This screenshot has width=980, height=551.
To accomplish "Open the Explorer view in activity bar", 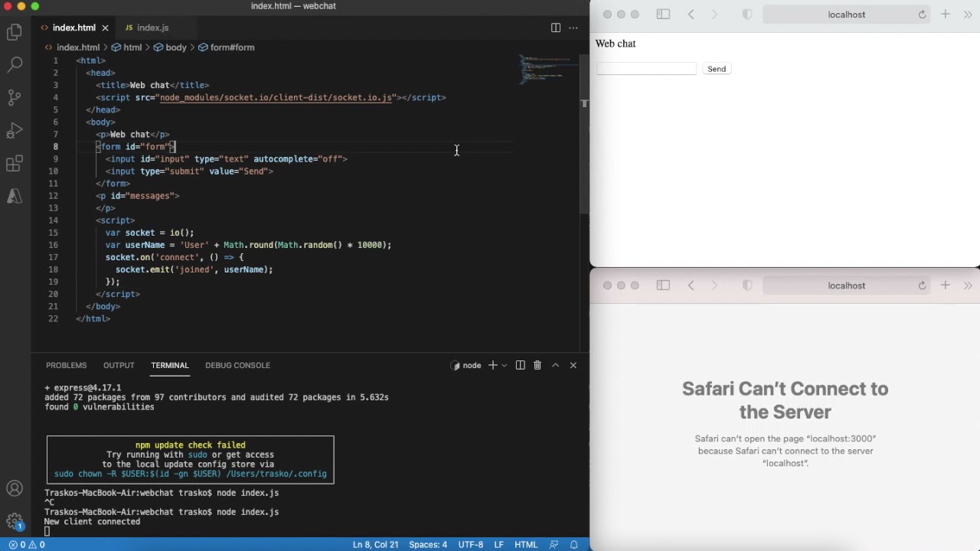I will [x=15, y=31].
